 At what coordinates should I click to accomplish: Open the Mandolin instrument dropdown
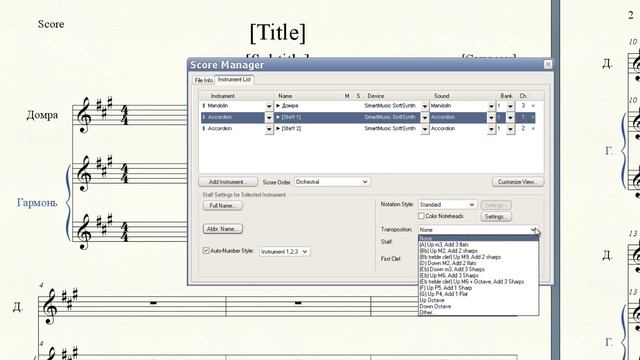(269, 106)
